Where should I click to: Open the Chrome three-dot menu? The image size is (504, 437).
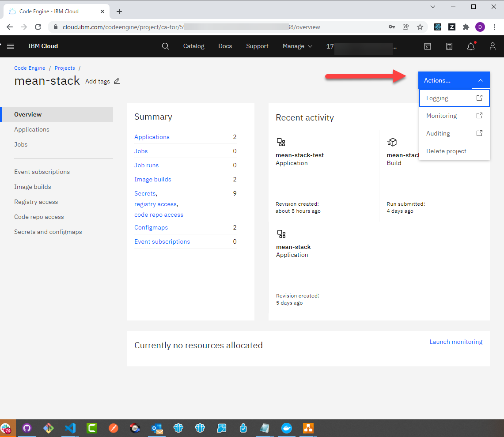(x=494, y=27)
